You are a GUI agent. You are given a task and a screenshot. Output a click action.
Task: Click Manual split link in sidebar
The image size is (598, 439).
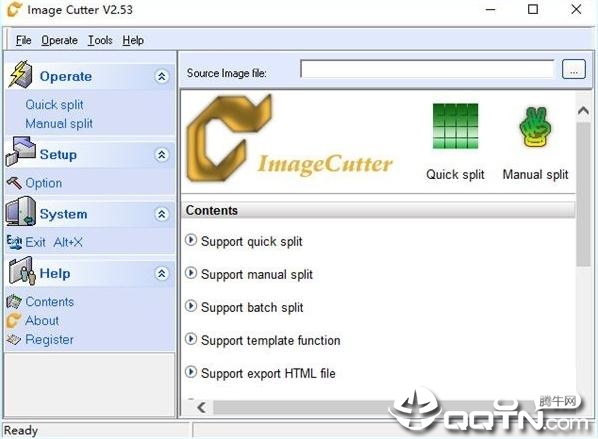[x=59, y=123]
